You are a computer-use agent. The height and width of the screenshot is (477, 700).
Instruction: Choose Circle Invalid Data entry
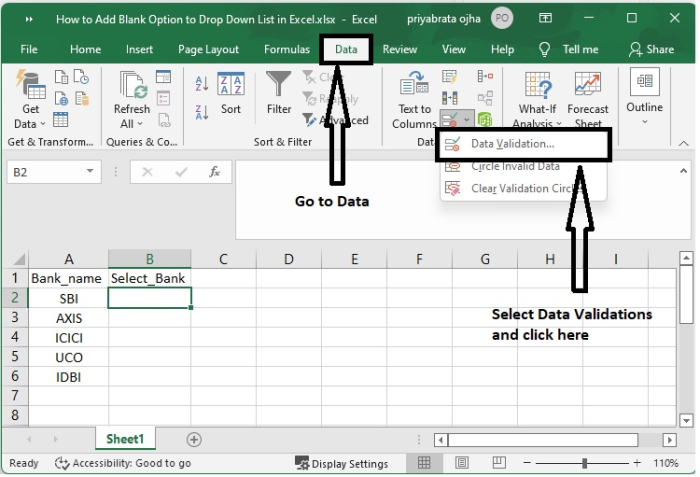515,166
